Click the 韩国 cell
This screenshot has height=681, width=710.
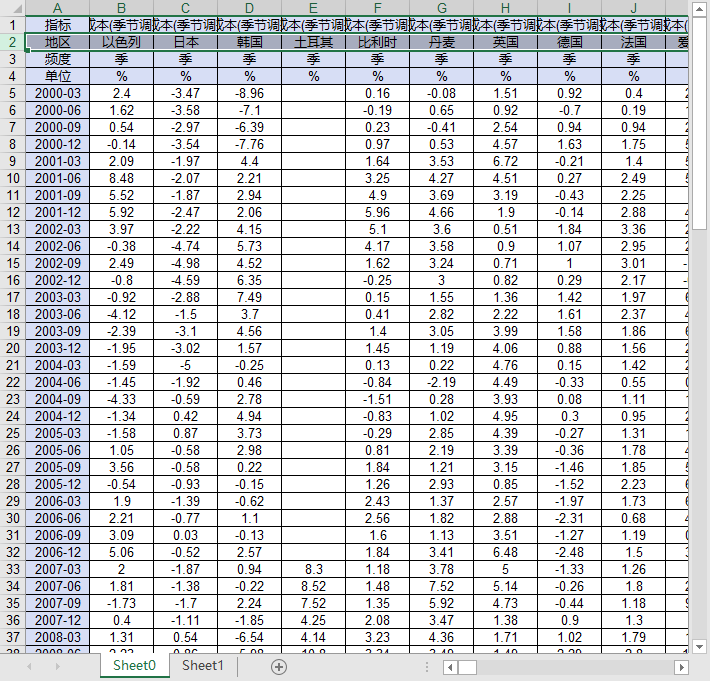click(x=249, y=42)
